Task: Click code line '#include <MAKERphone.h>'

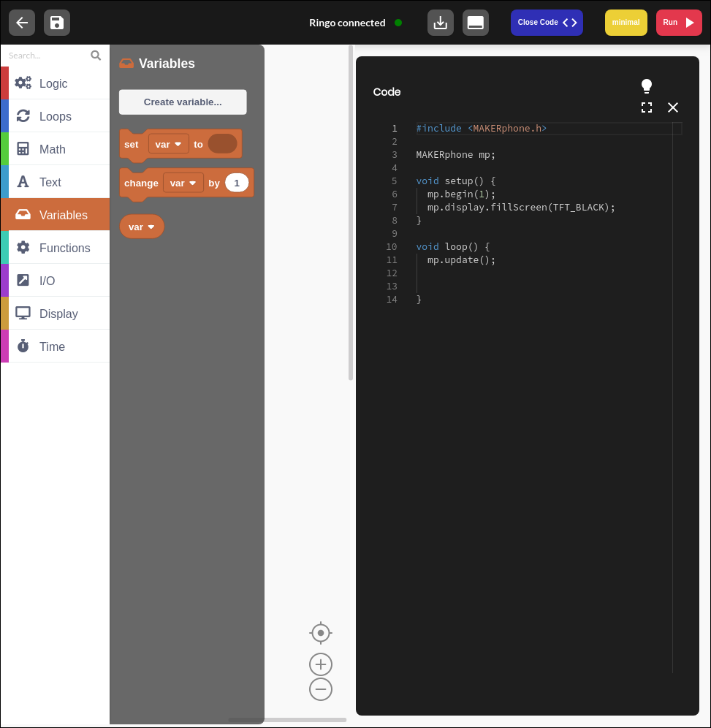Action: [x=482, y=128]
